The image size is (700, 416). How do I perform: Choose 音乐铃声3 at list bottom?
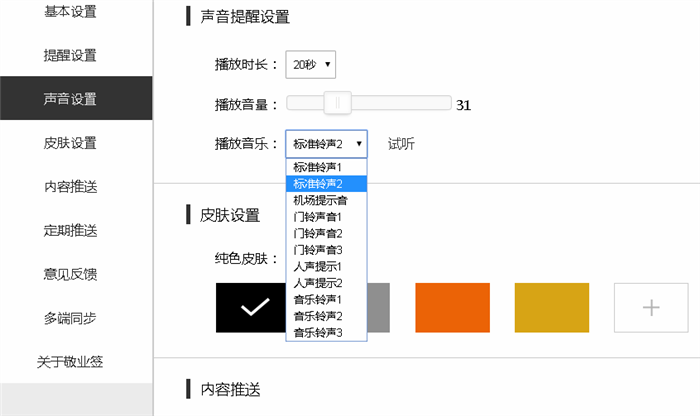(x=318, y=332)
